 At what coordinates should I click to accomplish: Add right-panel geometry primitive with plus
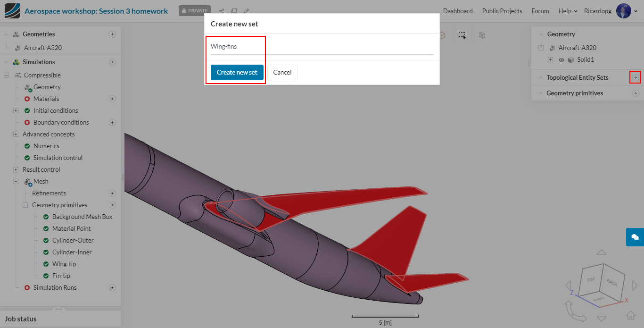click(636, 93)
